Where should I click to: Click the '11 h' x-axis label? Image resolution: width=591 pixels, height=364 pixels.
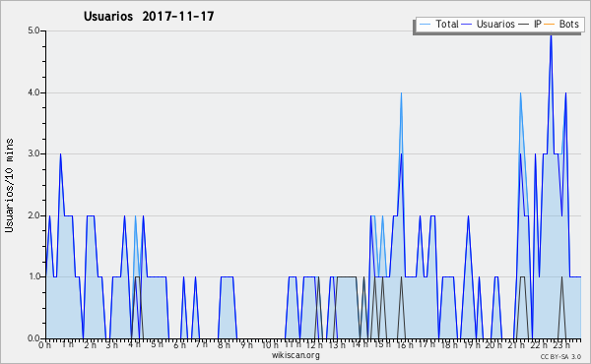(293, 344)
